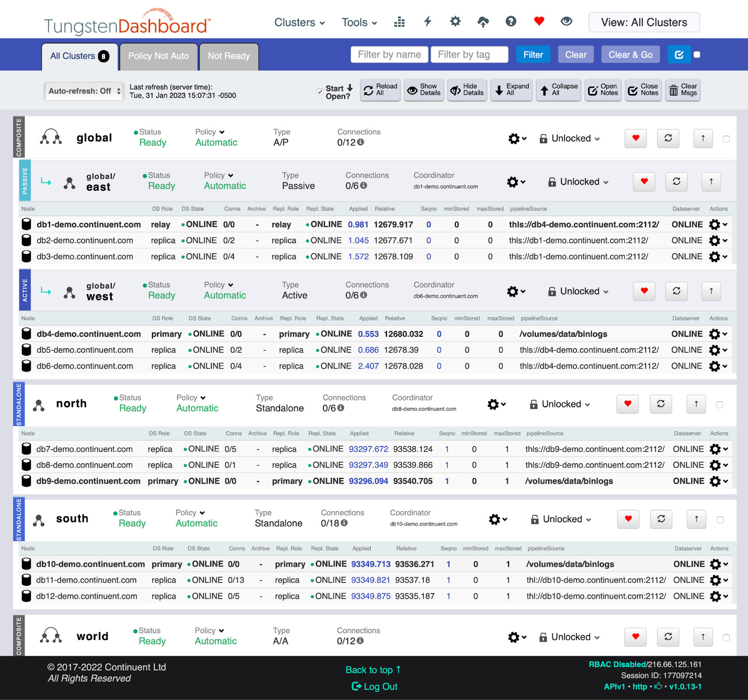Click up arrow button for north cluster
The image size is (748, 700).
pyautogui.click(x=696, y=404)
